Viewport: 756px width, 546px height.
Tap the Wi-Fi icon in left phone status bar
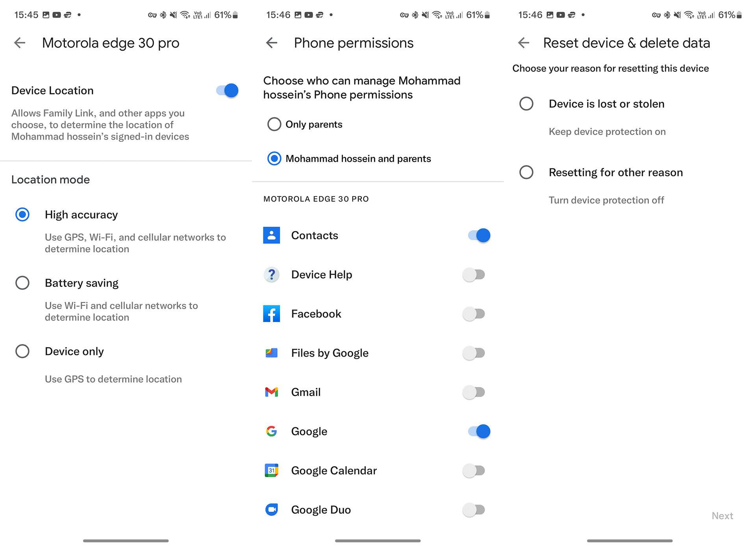point(185,15)
